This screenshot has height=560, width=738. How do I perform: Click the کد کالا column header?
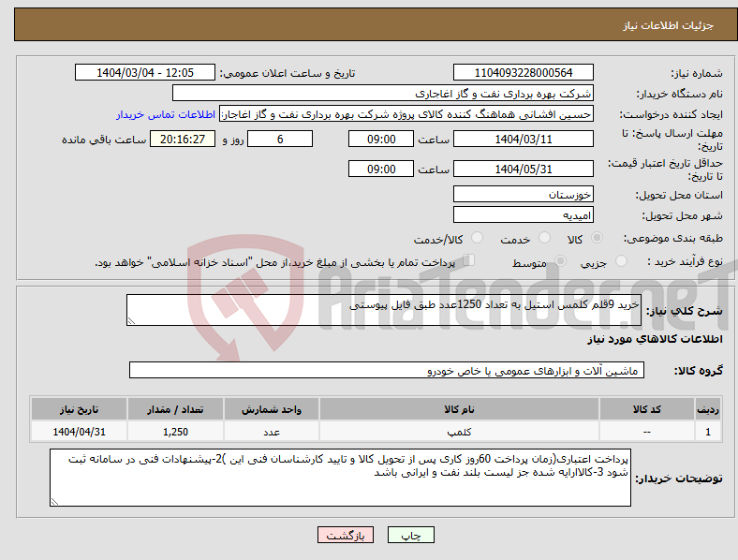point(647,409)
